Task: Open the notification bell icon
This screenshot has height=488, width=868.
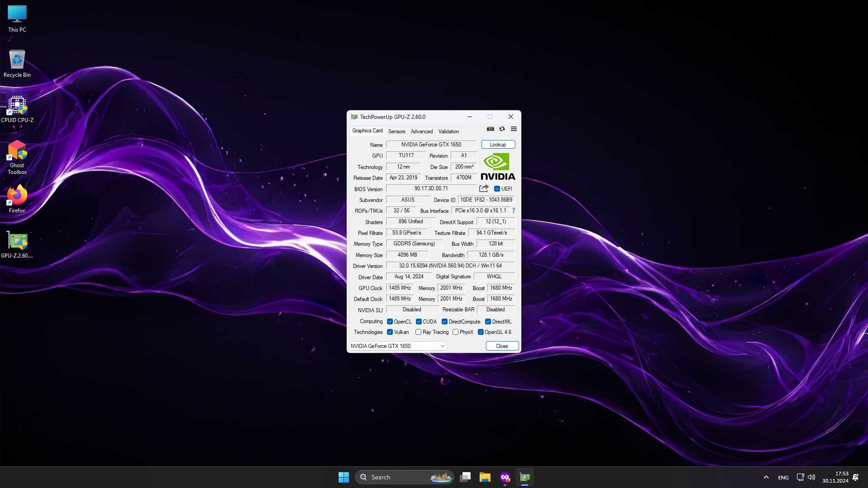Action: (855, 477)
